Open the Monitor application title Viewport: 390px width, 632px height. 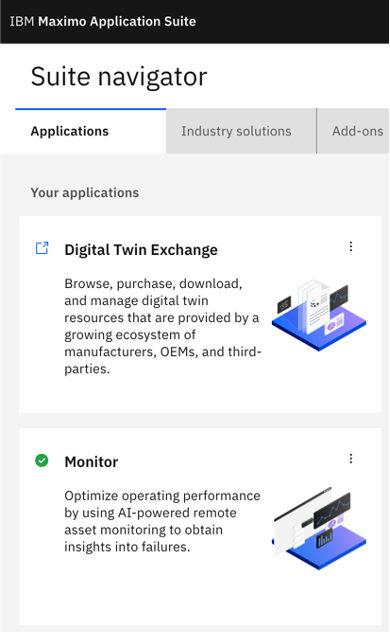tap(91, 462)
